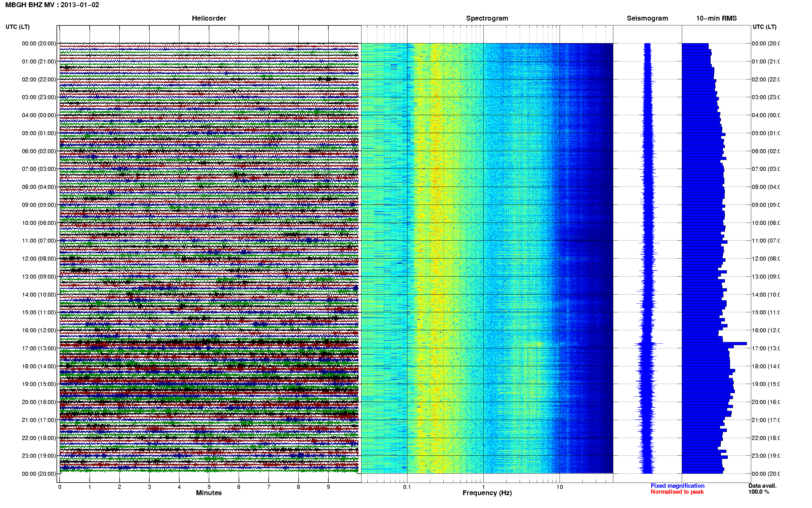Click the left 02:00 (22:00) time label
Viewport: 812px width, 508px height.
pyautogui.click(x=39, y=79)
